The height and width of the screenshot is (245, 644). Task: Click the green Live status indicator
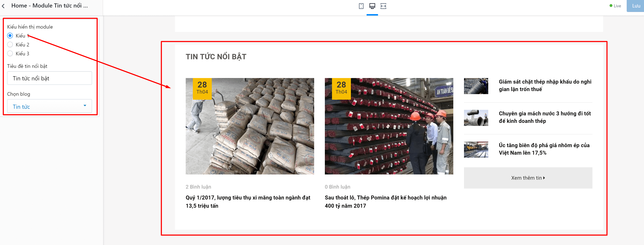(x=615, y=6)
